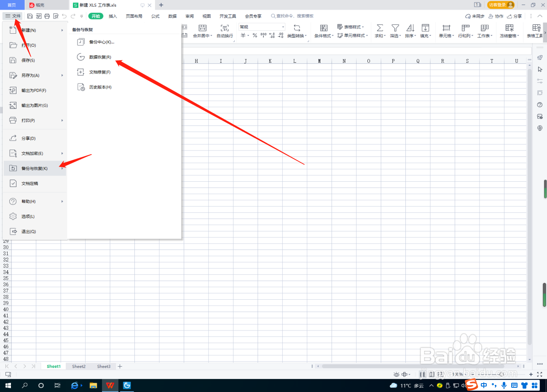Click Home (首页) tab button
Screen dimensions: 547x392
click(x=12, y=5)
